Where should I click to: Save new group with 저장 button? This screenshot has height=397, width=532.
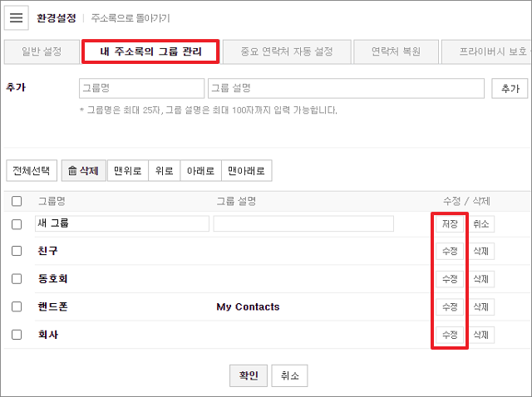click(449, 224)
